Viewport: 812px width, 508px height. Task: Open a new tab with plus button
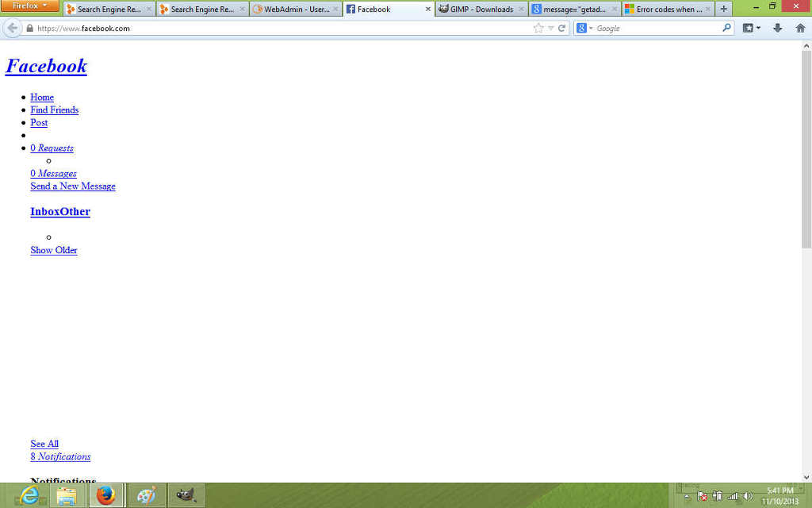(x=723, y=9)
